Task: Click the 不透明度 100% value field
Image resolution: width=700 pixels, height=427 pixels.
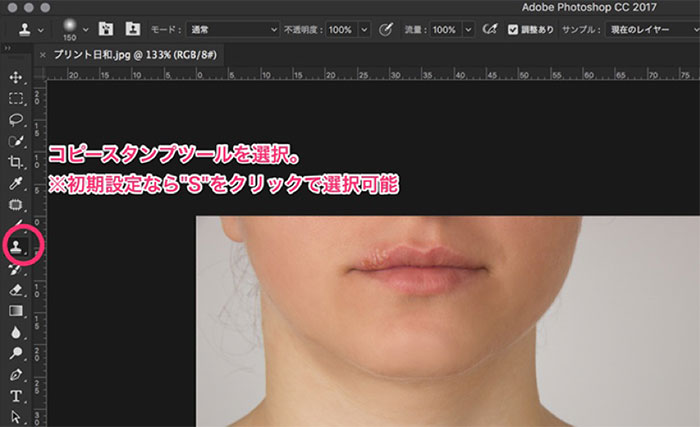Action: [342, 30]
